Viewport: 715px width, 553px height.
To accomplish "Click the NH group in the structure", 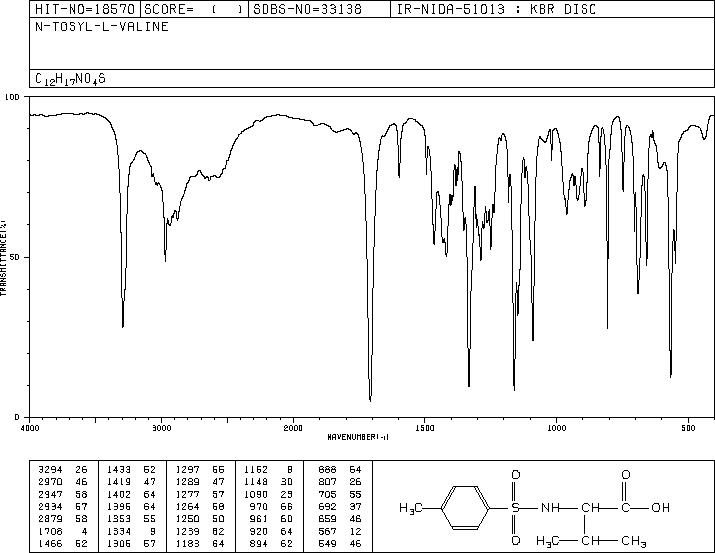I will 550,507.
